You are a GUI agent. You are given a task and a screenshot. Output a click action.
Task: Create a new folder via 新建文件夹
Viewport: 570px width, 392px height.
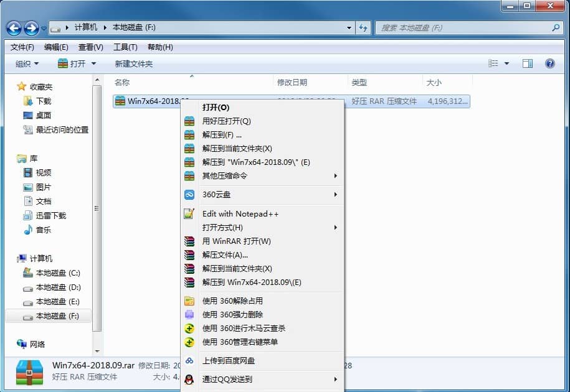(x=135, y=63)
